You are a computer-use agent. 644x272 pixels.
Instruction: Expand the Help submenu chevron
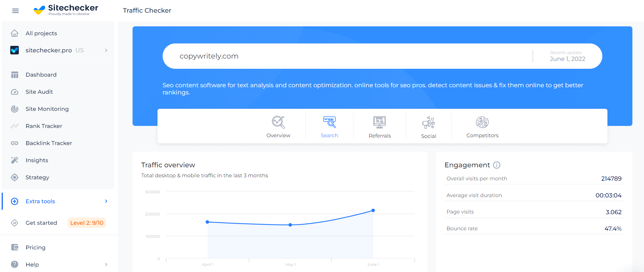106,264
